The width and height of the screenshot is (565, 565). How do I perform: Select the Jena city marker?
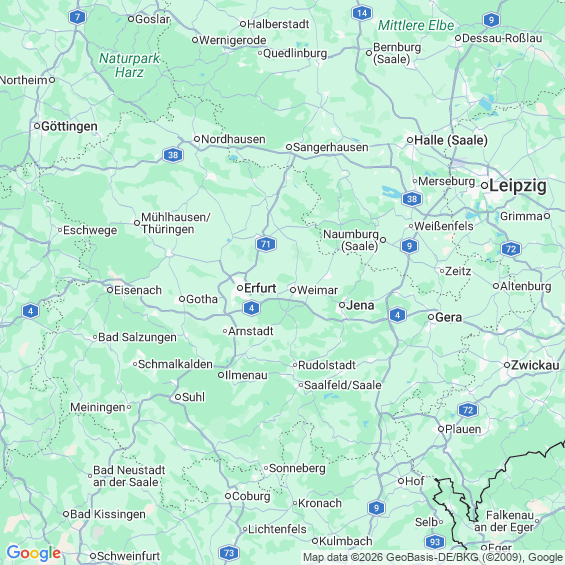[x=342, y=305]
